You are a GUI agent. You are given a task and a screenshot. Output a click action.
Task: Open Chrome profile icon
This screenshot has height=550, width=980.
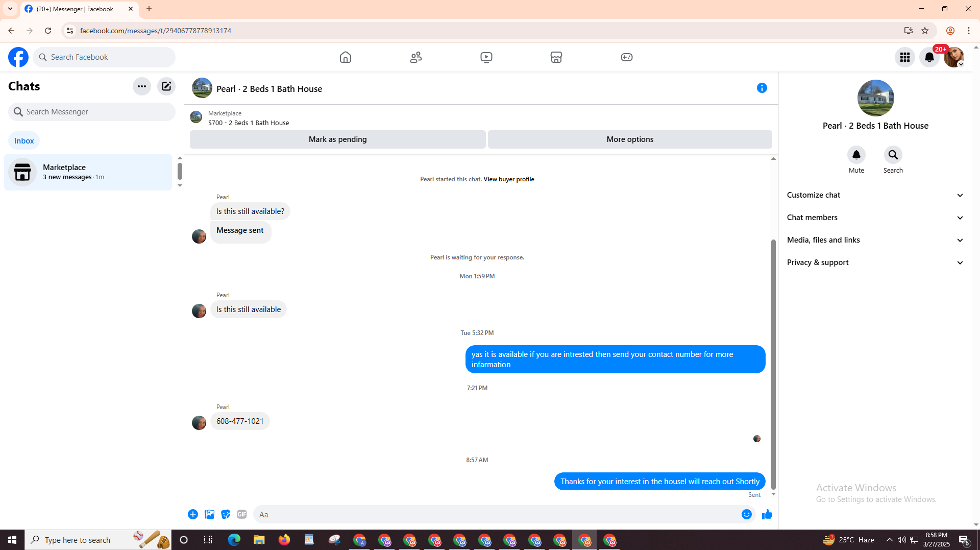[950, 31]
